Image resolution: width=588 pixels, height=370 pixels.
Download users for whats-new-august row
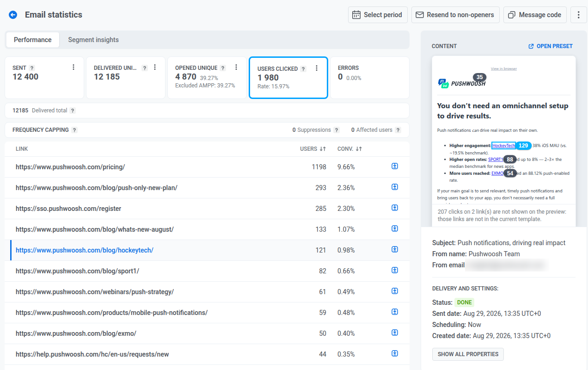[x=395, y=229]
